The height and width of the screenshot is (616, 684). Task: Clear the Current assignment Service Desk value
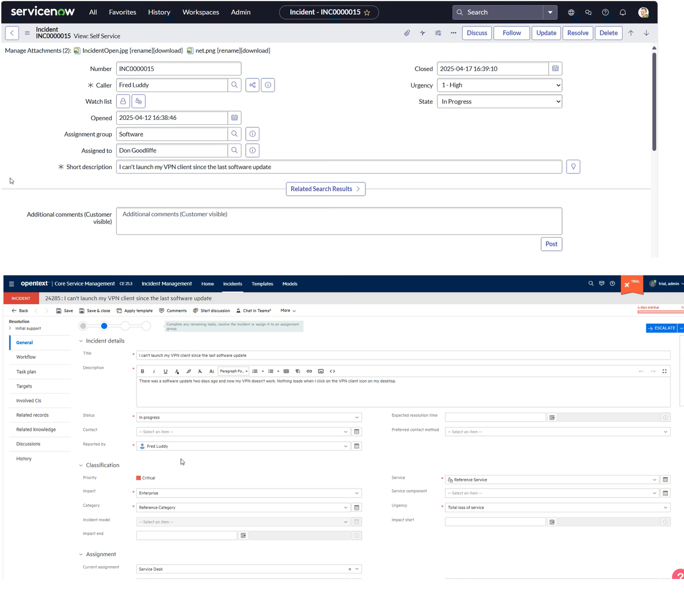350,569
